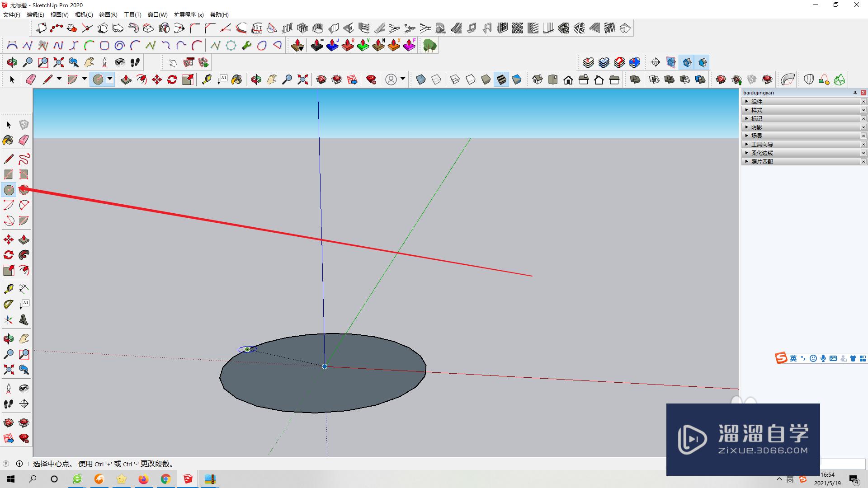The image size is (868, 488).
Task: Open the 编辑(E) menu
Action: pyautogui.click(x=35, y=15)
